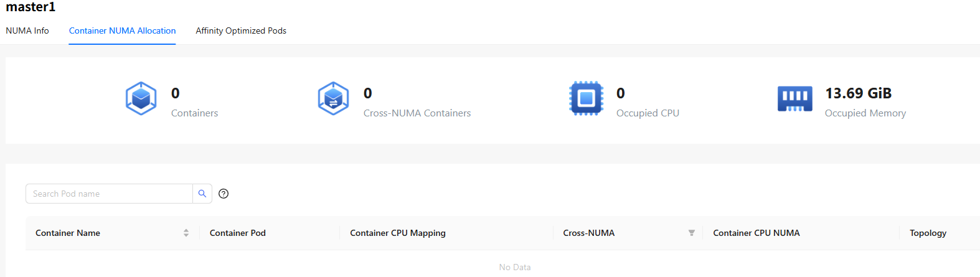Screen dimensions: 980x277
Task: Click the Cross-NUMA column header text
Action: pos(589,233)
